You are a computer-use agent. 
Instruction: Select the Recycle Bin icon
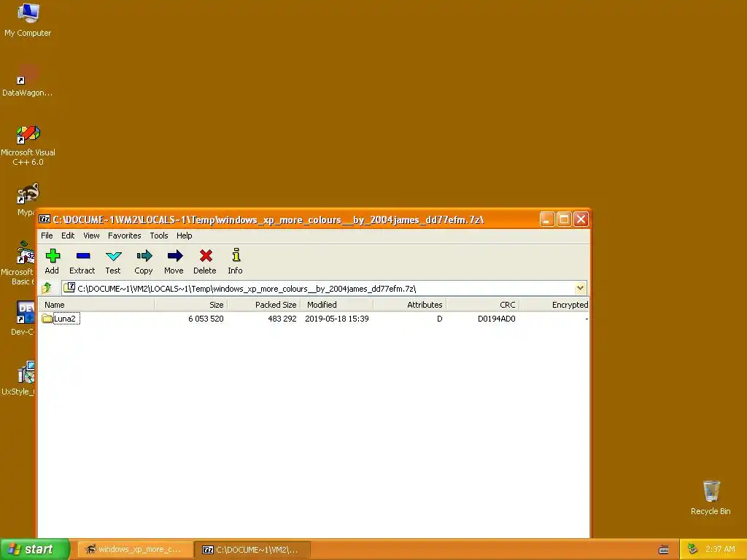(711, 491)
